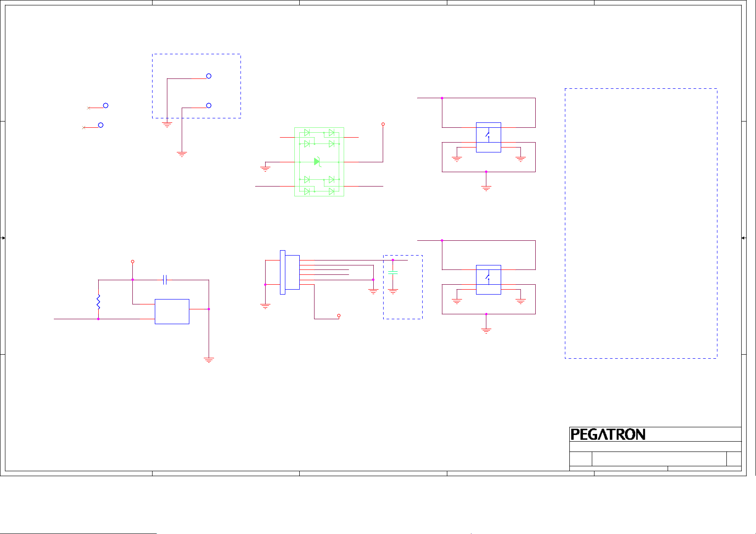Select the blue capacitor above the IC block
Image resolution: width=756 pixels, height=534 pixels.
point(165,280)
